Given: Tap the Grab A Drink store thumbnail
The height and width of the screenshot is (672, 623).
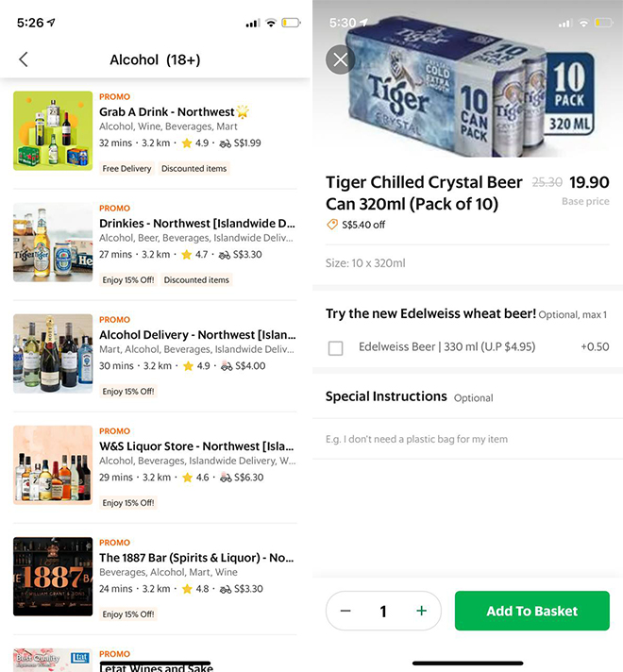Looking at the screenshot, I should pyautogui.click(x=53, y=131).
